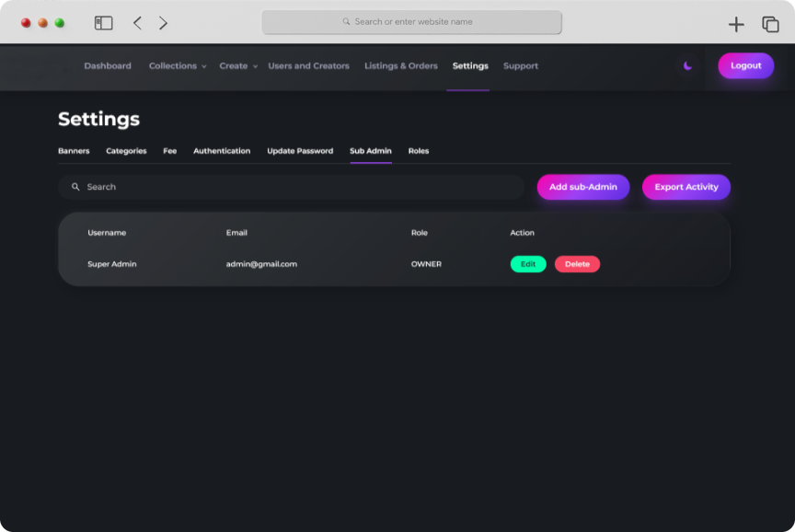Toggle dark mode moon icon
Viewport: 795px width, 532px height.
tap(687, 66)
